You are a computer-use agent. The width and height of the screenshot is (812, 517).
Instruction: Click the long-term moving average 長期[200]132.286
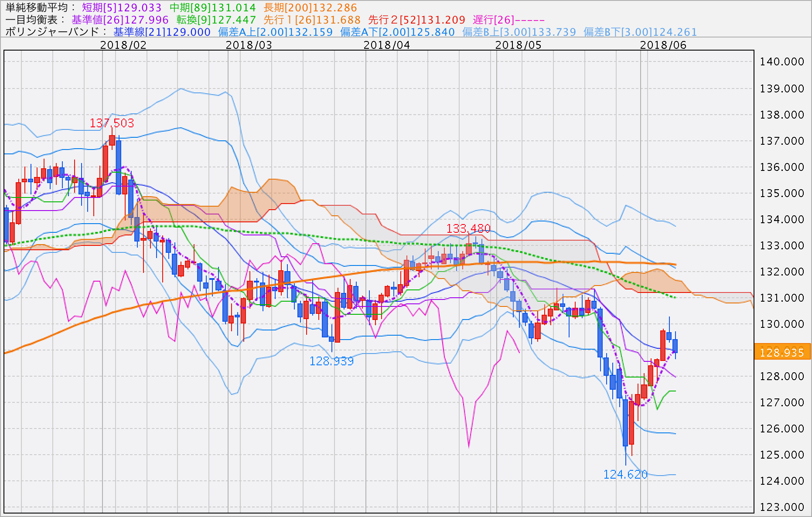tap(310, 7)
